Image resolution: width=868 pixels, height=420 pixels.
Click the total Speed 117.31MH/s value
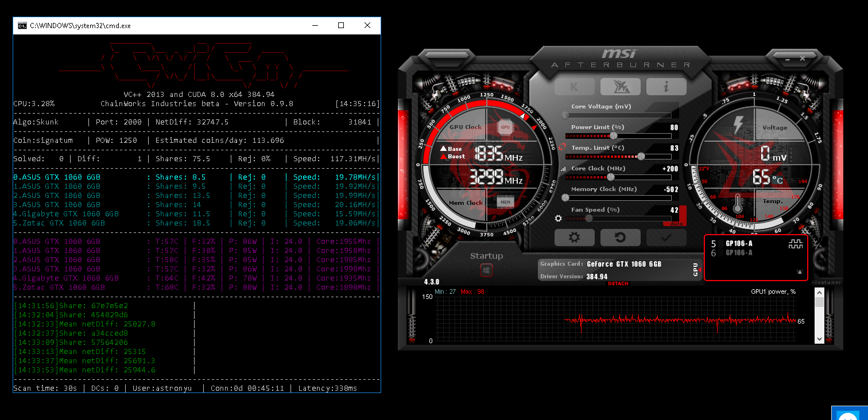(353, 159)
